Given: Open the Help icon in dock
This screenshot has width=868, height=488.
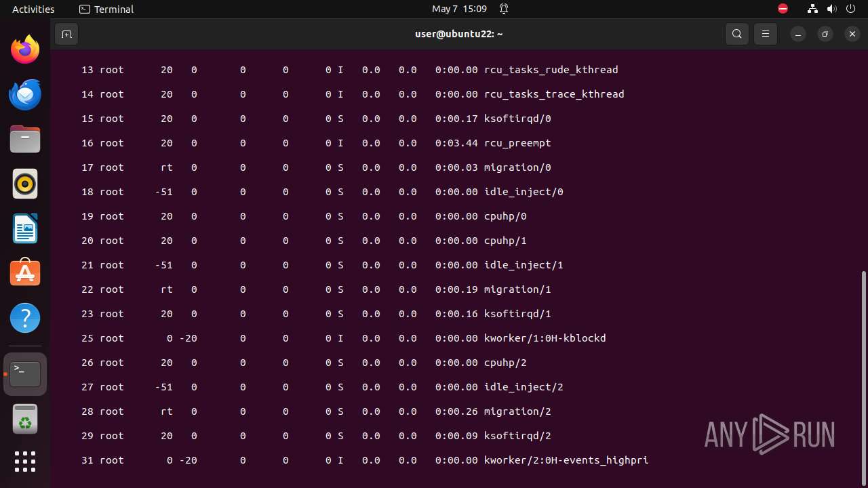Looking at the screenshot, I should (25, 318).
